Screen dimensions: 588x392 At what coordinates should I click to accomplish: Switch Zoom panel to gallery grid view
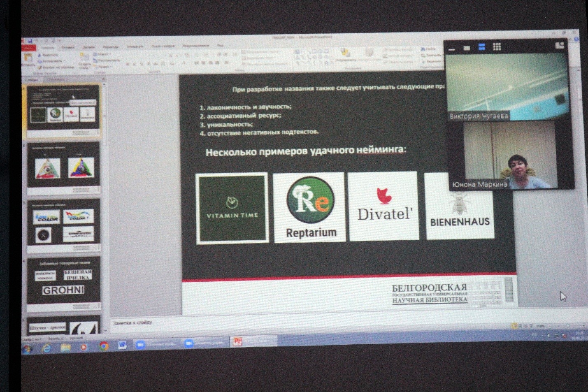point(497,46)
